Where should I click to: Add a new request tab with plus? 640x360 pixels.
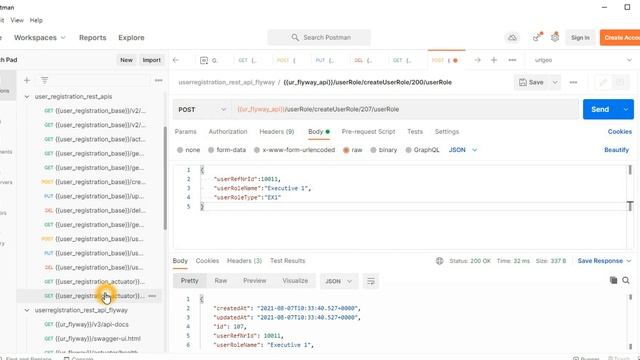click(x=494, y=60)
